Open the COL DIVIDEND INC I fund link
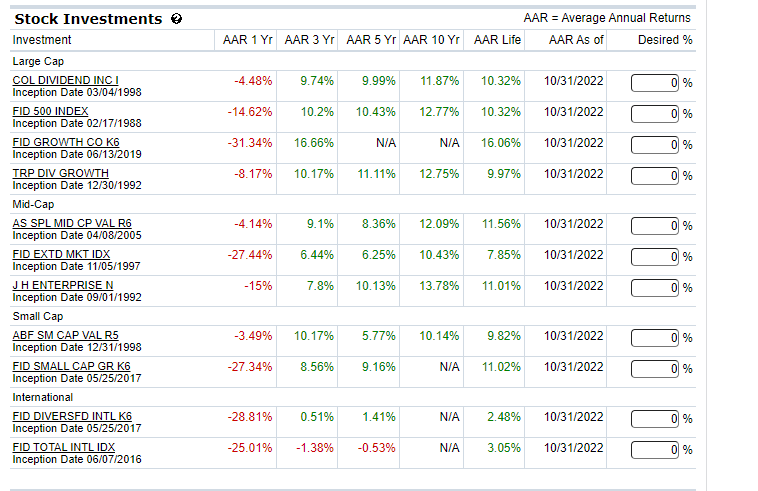The image size is (758, 491). 65,80
